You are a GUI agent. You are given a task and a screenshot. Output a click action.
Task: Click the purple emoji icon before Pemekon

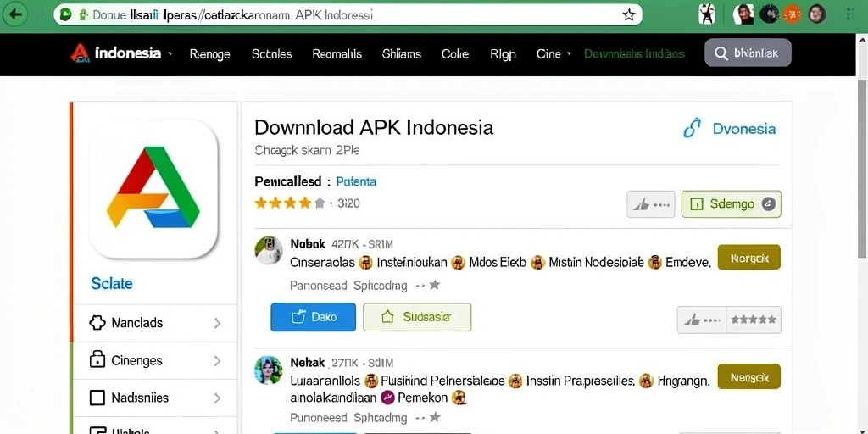click(x=388, y=397)
